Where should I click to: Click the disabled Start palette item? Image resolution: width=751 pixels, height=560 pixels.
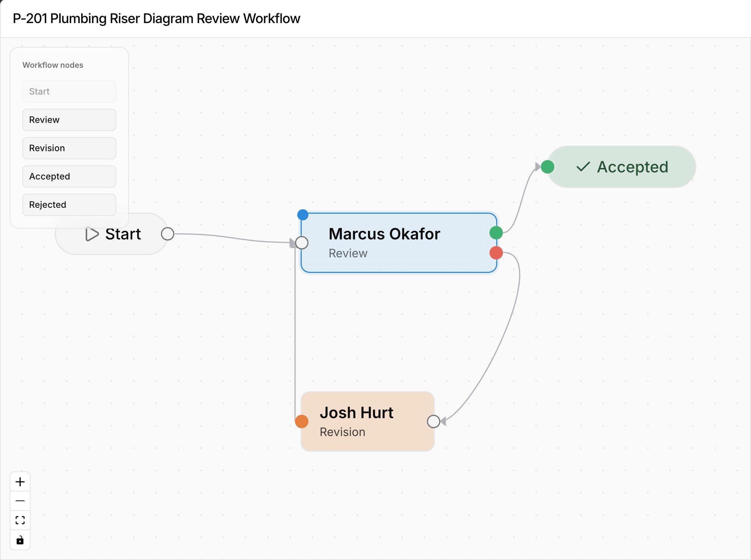(69, 92)
